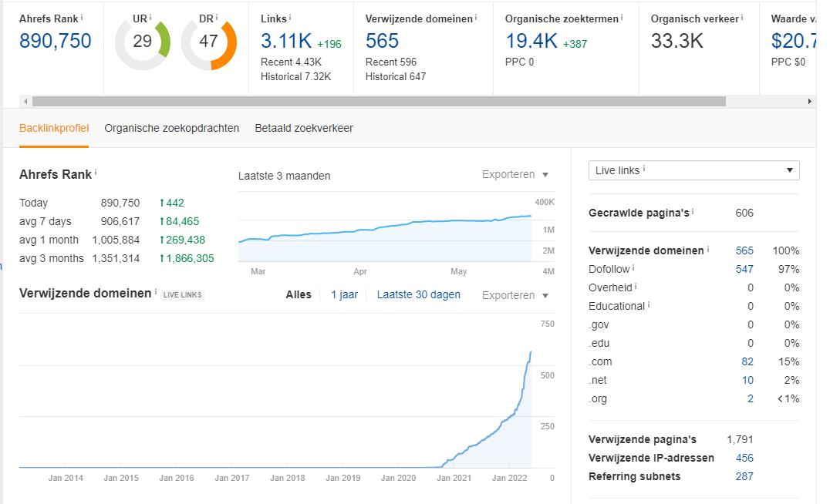The width and height of the screenshot is (830, 504).
Task: Open the 890,750 Ahrefs Rank value at top
Action: pyautogui.click(x=55, y=41)
